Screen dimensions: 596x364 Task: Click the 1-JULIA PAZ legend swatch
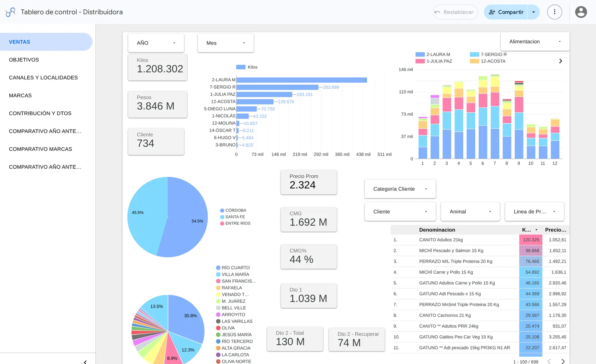(420, 61)
